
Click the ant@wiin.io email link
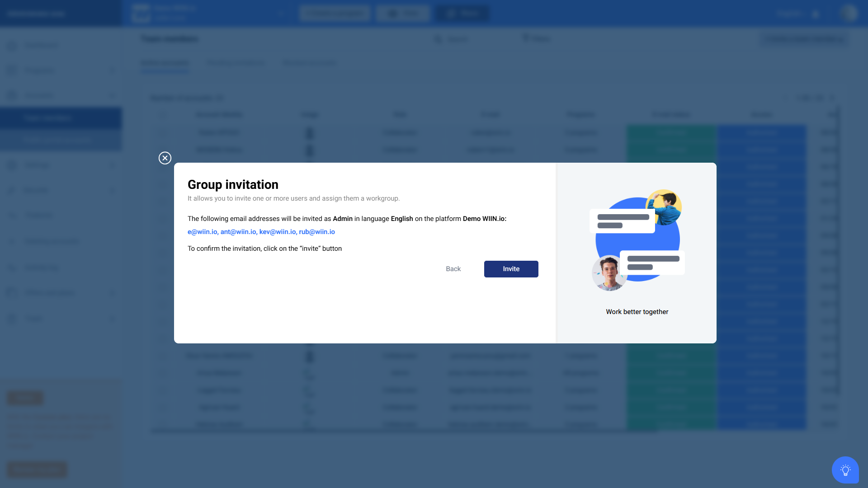tap(238, 232)
